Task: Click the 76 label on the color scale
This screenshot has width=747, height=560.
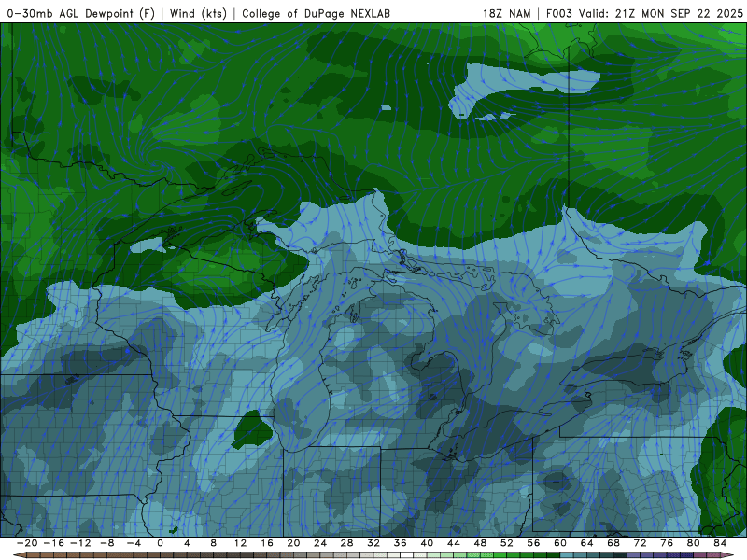Action: [667, 543]
